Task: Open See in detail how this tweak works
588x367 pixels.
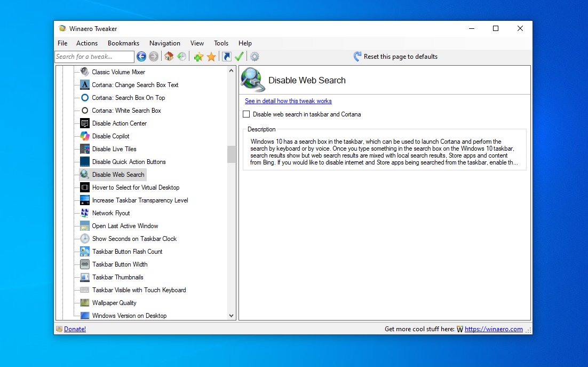Action: coord(288,101)
